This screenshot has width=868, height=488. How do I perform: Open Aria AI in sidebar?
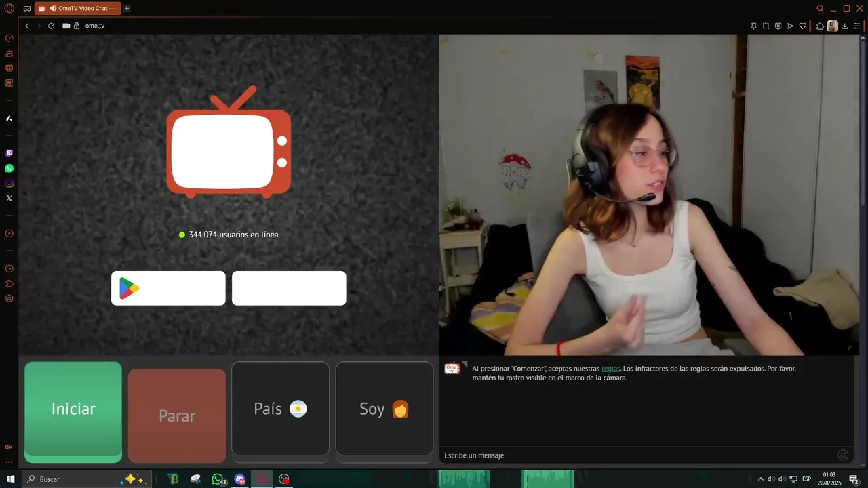9,118
